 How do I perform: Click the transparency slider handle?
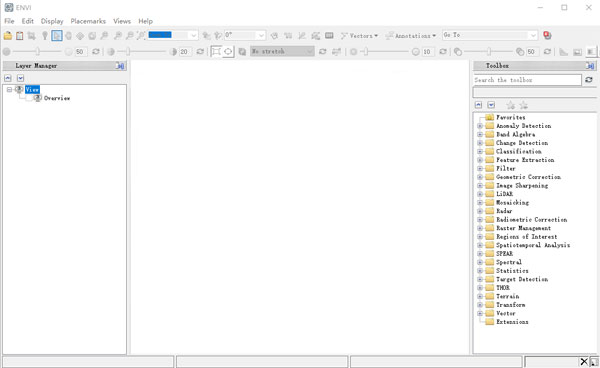(x=489, y=51)
